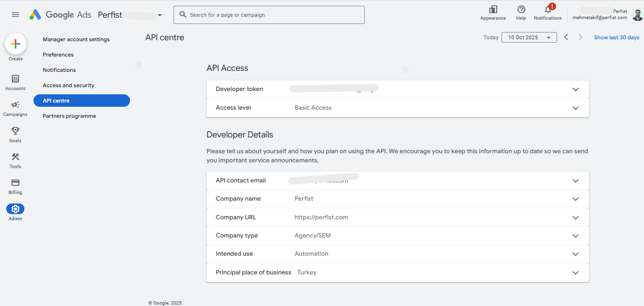Expand the Company URL row

point(575,217)
